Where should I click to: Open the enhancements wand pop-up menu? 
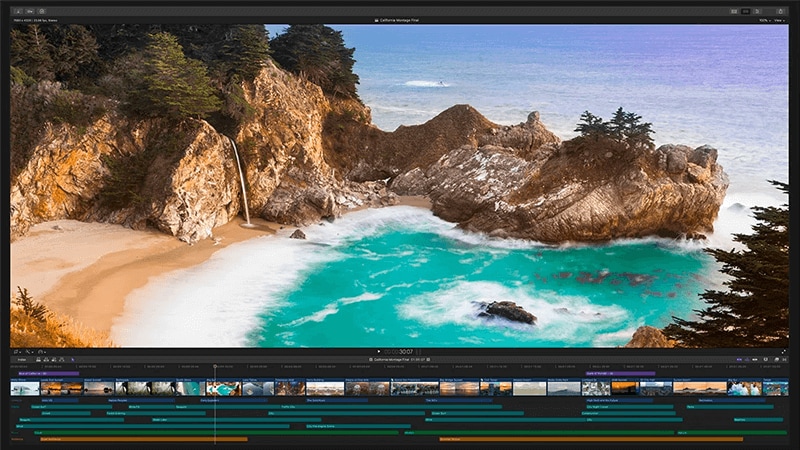pyautogui.click(x=29, y=352)
